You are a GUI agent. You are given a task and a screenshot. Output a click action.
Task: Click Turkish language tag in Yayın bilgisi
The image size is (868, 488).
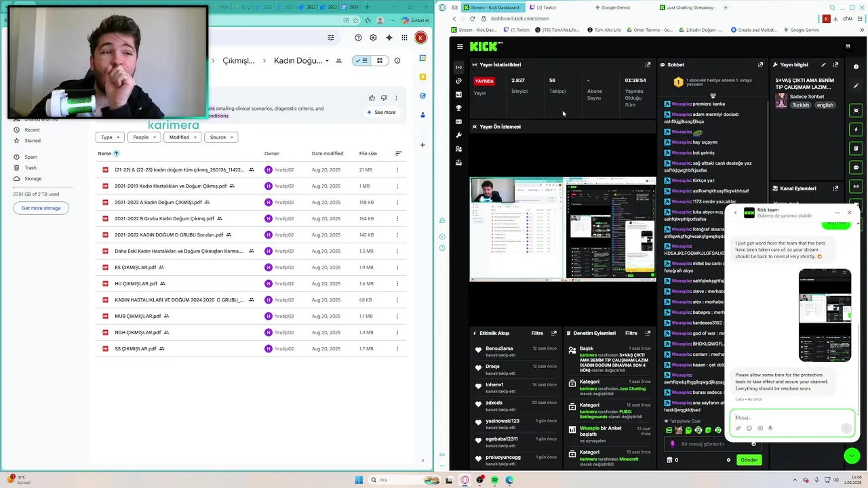(x=801, y=105)
